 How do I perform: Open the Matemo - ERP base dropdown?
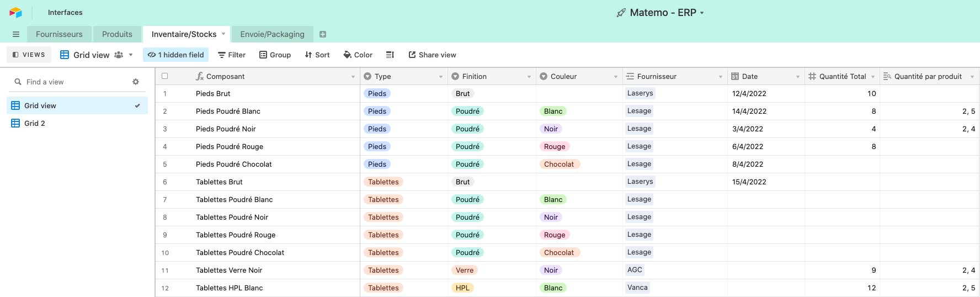click(702, 13)
